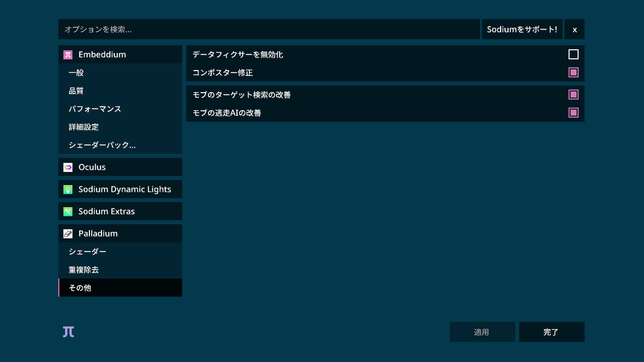
Task: Click the Oculus mod icon
Action: pyautogui.click(x=68, y=167)
